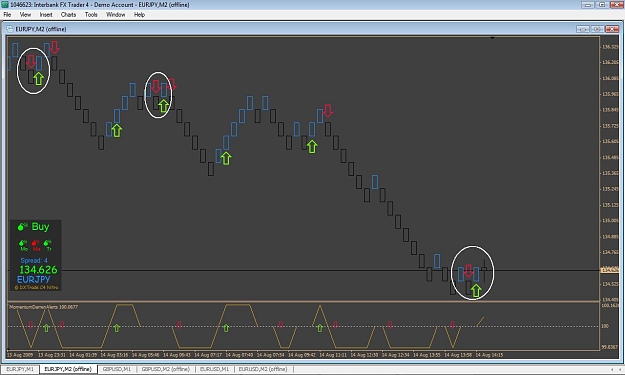The width and height of the screenshot is (625, 375).
Task: Minimize the EURJPY,M2 chart window
Action: click(x=582, y=29)
